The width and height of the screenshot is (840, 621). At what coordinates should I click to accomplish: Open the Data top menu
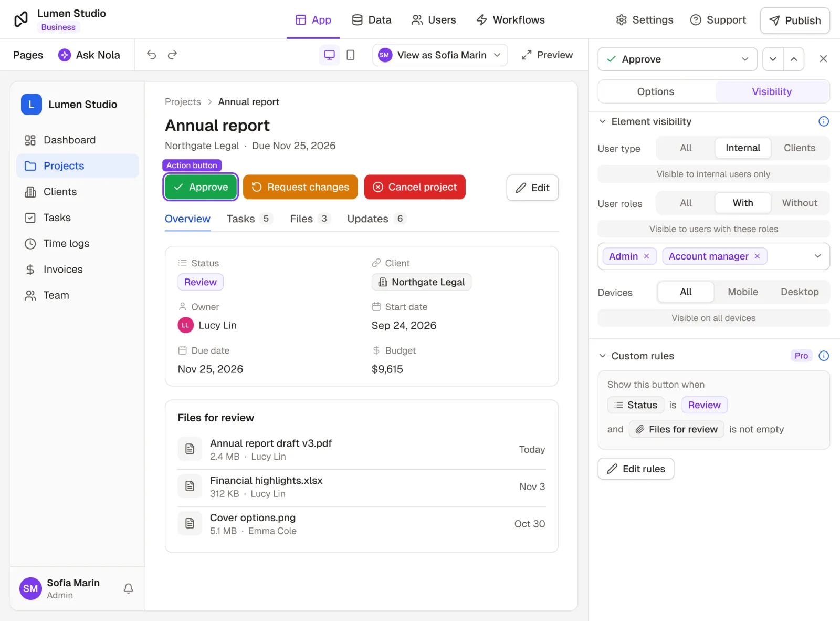click(x=372, y=20)
